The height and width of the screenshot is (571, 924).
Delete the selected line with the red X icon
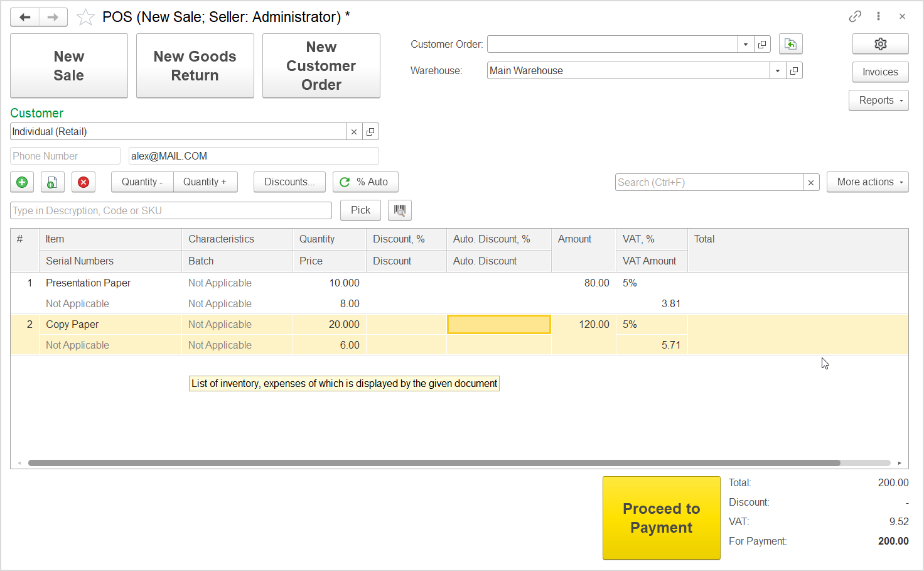83,182
